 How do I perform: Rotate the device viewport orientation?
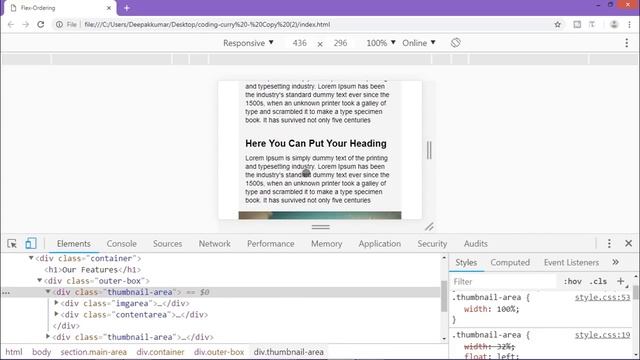[456, 43]
